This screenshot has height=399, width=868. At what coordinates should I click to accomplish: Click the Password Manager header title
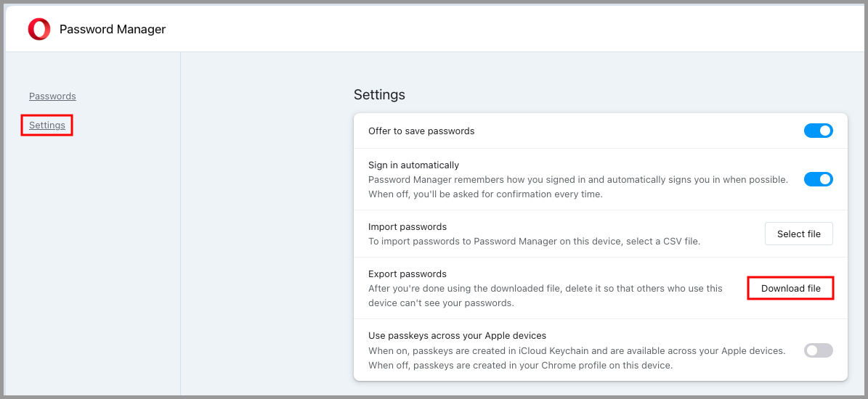pyautogui.click(x=113, y=29)
